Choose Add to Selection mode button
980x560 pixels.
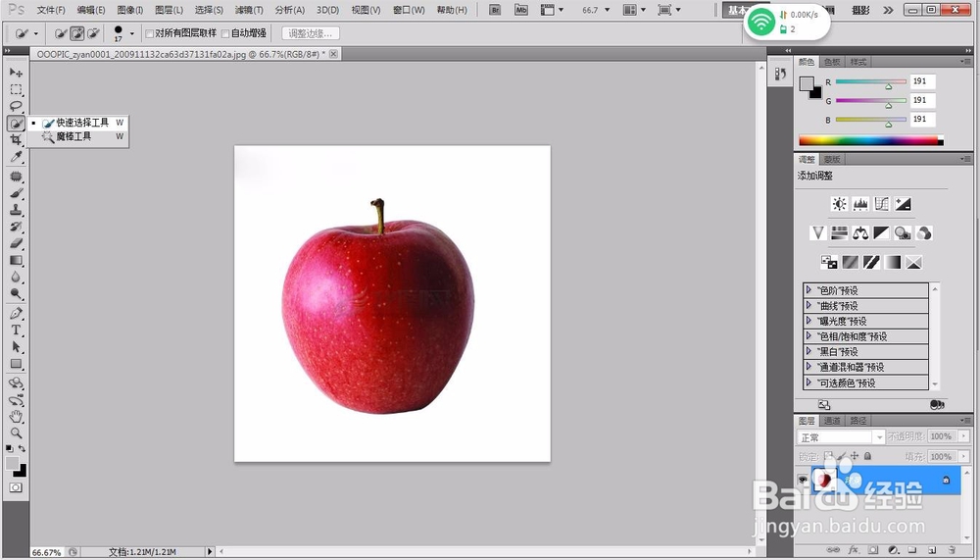click(x=76, y=33)
